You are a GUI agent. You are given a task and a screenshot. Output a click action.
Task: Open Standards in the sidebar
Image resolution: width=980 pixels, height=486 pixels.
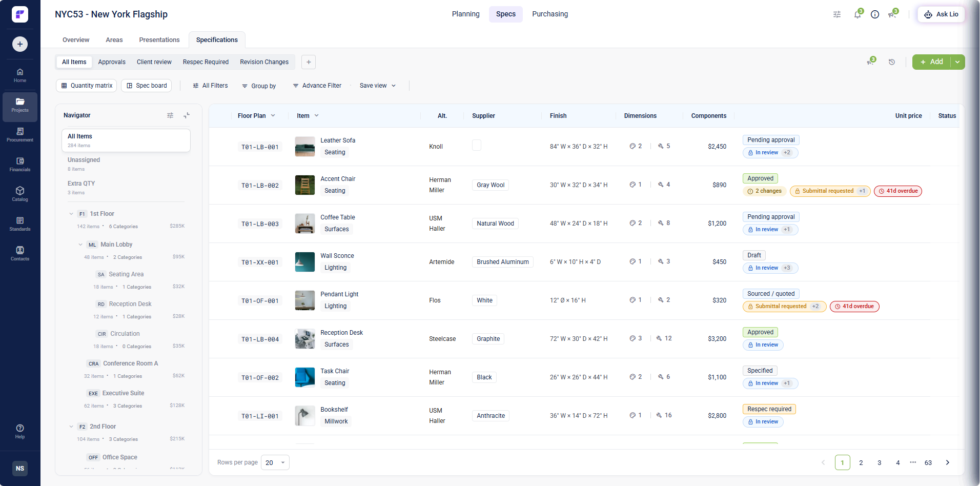coord(20,224)
